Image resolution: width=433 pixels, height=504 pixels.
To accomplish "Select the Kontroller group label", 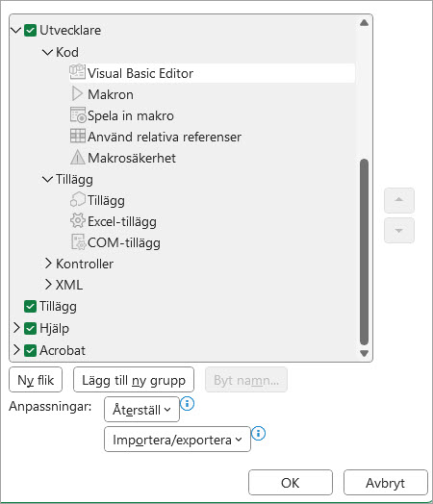I will [x=85, y=264].
